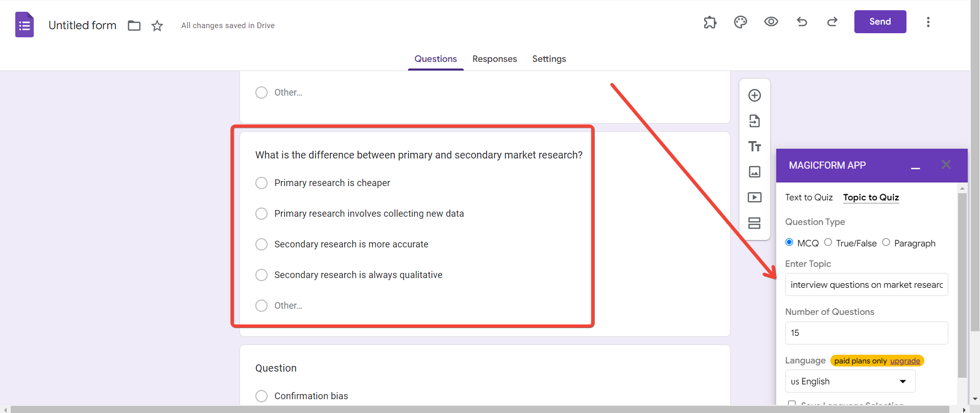The image size is (980, 413).
Task: Add title and description
Action: (x=754, y=147)
